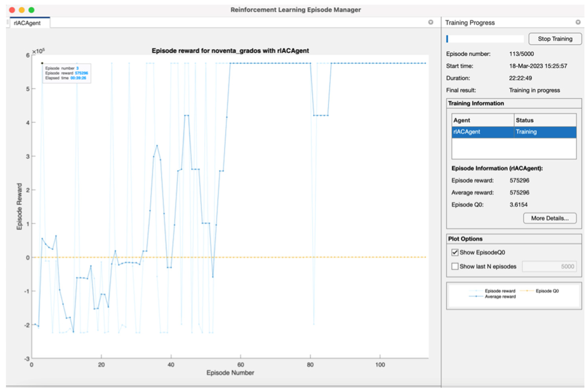The image size is (588, 391).
Task: Click the last N episodes input field
Action: coord(549,266)
